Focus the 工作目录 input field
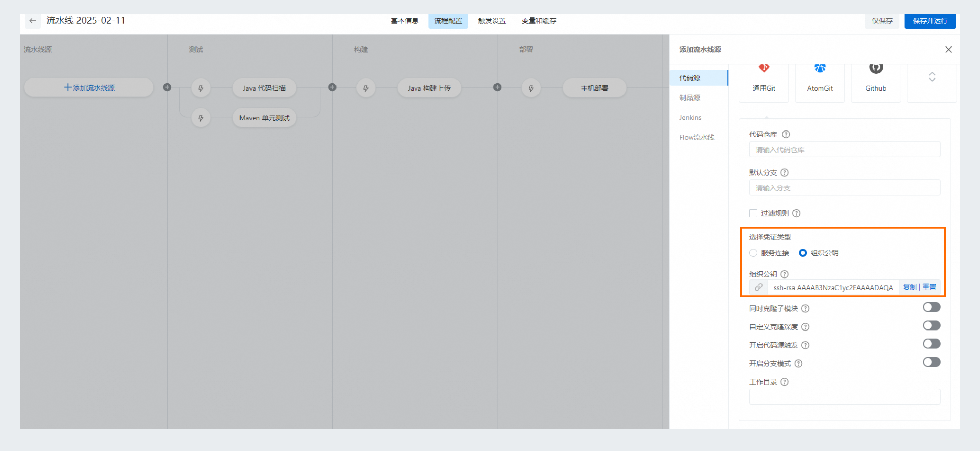Viewport: 980px width, 451px height. [844, 397]
